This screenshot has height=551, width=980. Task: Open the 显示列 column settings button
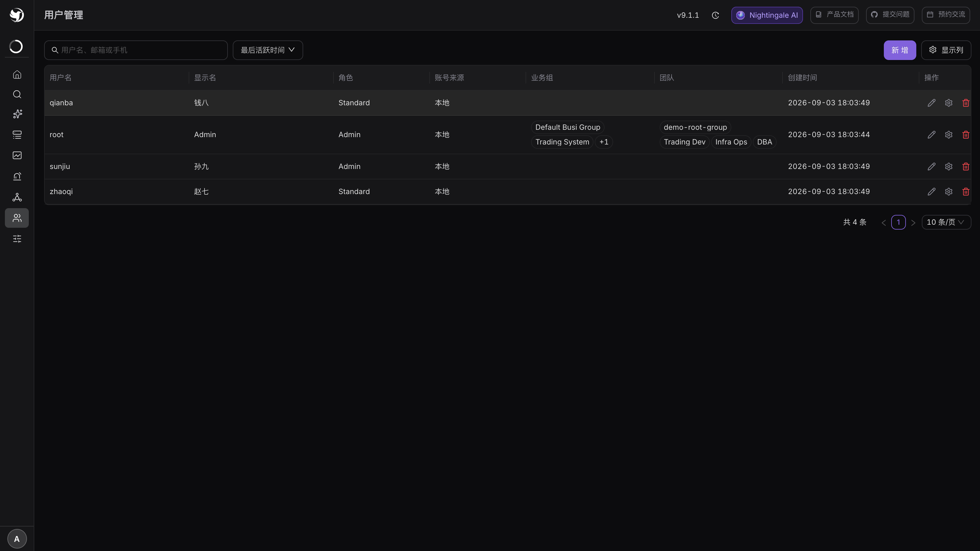[946, 50]
